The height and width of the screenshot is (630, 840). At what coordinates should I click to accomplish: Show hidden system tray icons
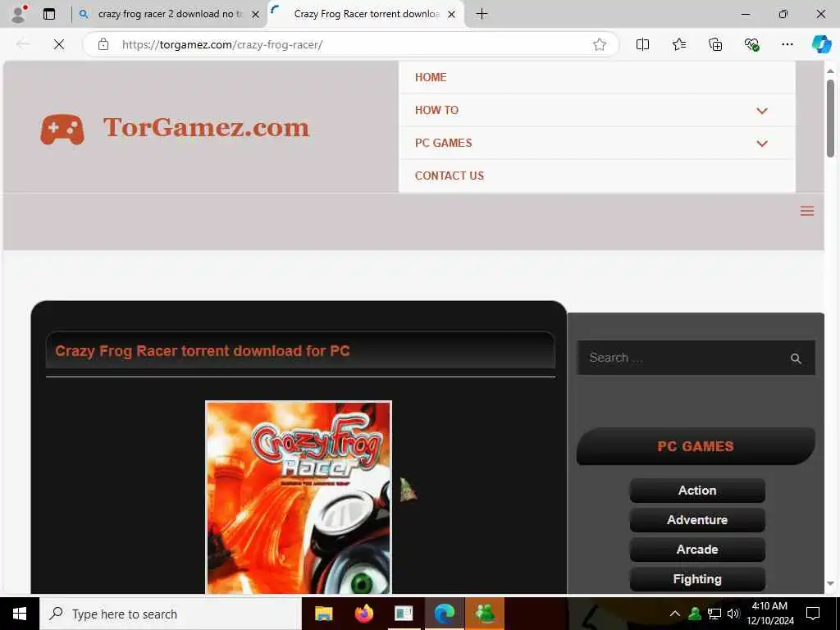[x=675, y=614]
